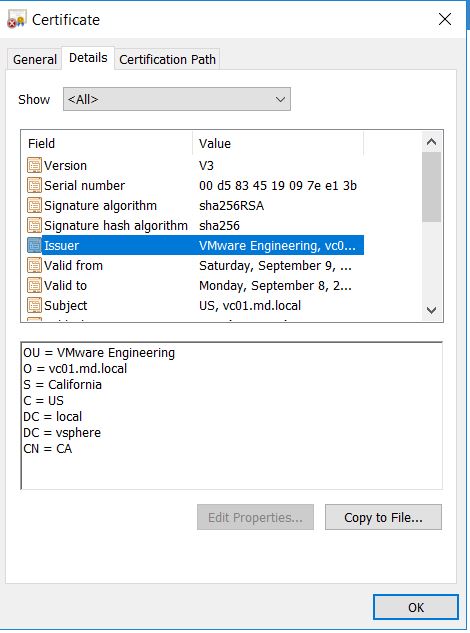Screen dimensions: 470x633
Task: Click the OU = VMware Engineering line
Action: (x=99, y=353)
